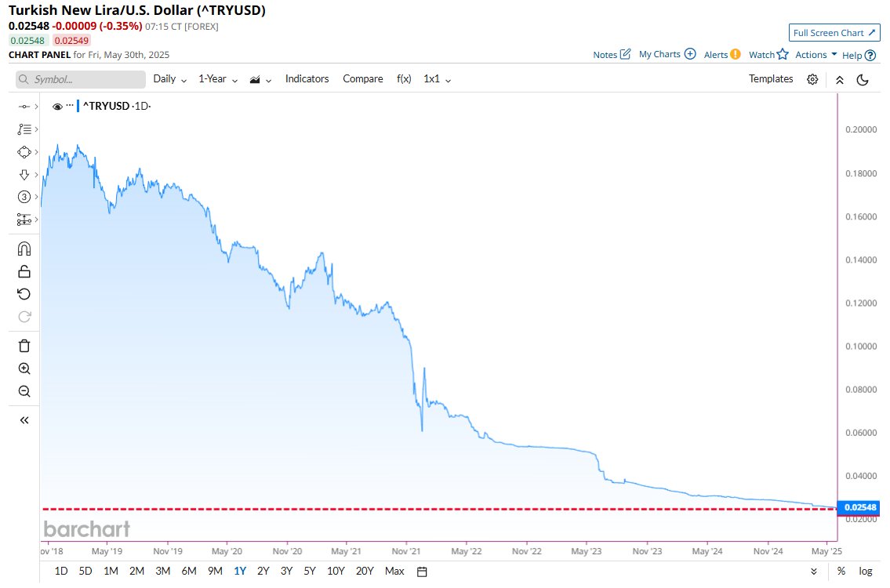Viewport: 890px width, 588px height.
Task: Select the 1M time range
Action: (111, 571)
